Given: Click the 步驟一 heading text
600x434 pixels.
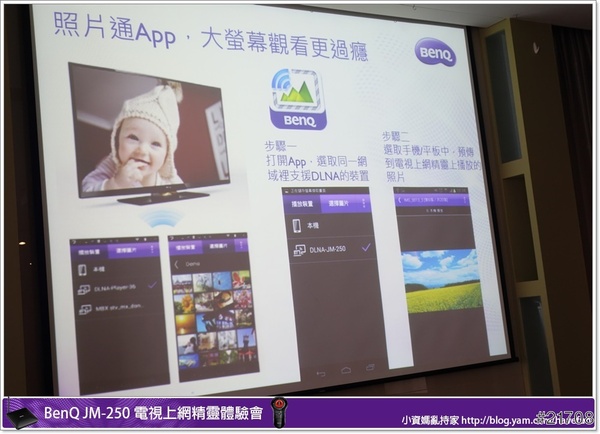Looking at the screenshot, I should (x=280, y=146).
